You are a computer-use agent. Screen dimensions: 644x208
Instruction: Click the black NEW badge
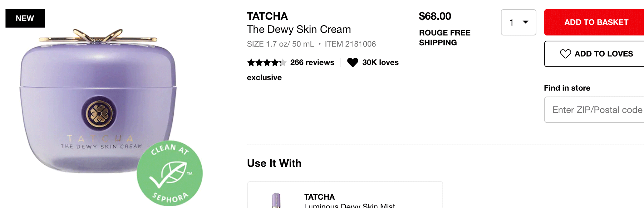coord(25,18)
